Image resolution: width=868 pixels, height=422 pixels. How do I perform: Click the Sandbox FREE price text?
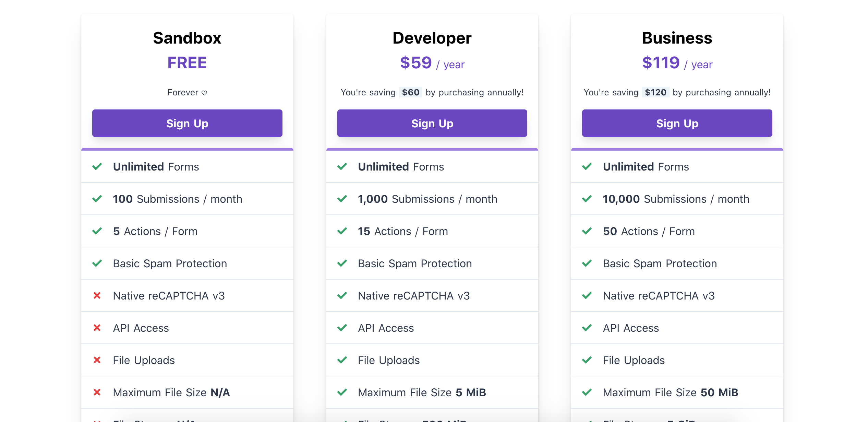(187, 63)
